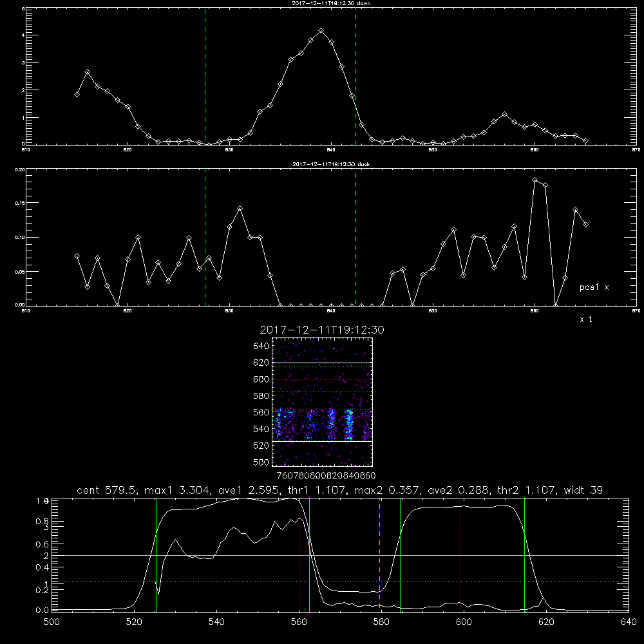This screenshot has height=644, width=644.
Task: Click the '760780800820840860' spectrogram x-axis labels
Action: 326,476
